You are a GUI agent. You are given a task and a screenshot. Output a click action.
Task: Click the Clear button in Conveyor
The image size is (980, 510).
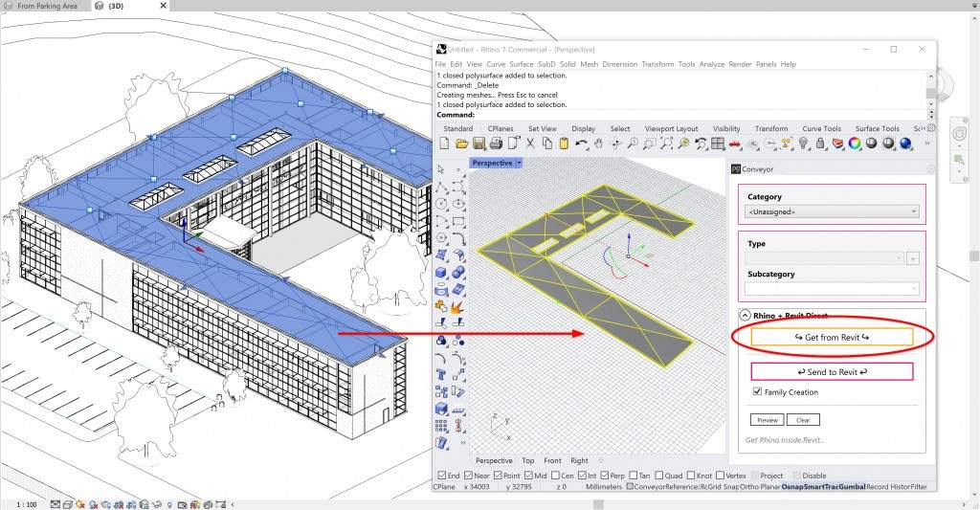tap(803, 420)
